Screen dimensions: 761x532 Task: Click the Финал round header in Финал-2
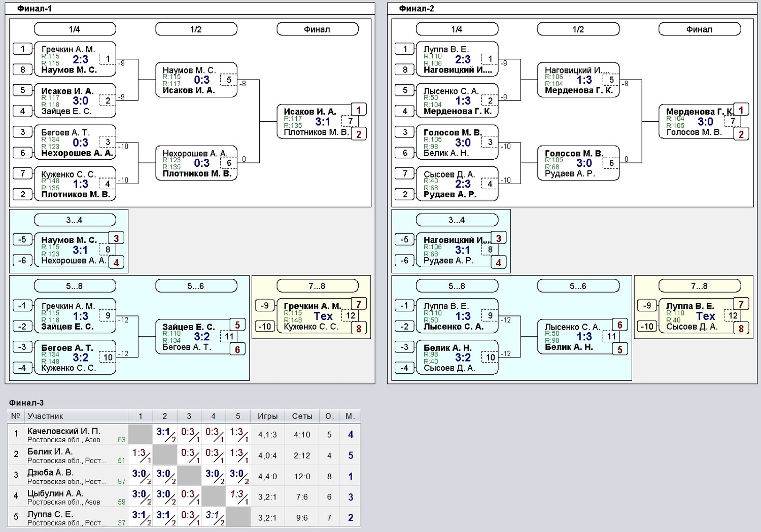click(699, 29)
